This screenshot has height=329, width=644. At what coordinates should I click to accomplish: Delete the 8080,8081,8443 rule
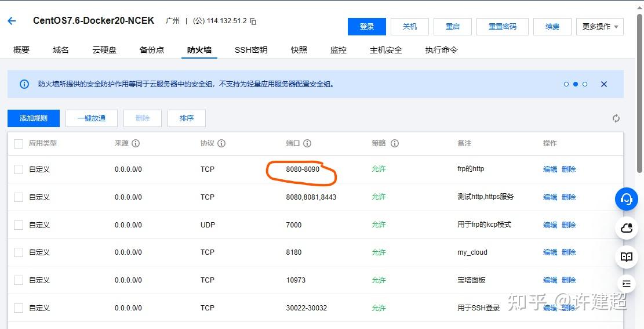pos(569,197)
